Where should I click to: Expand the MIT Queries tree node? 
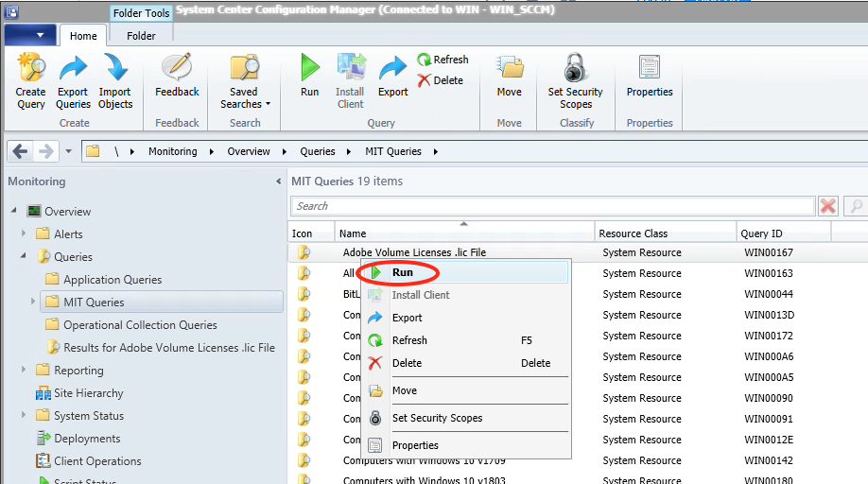[33, 301]
